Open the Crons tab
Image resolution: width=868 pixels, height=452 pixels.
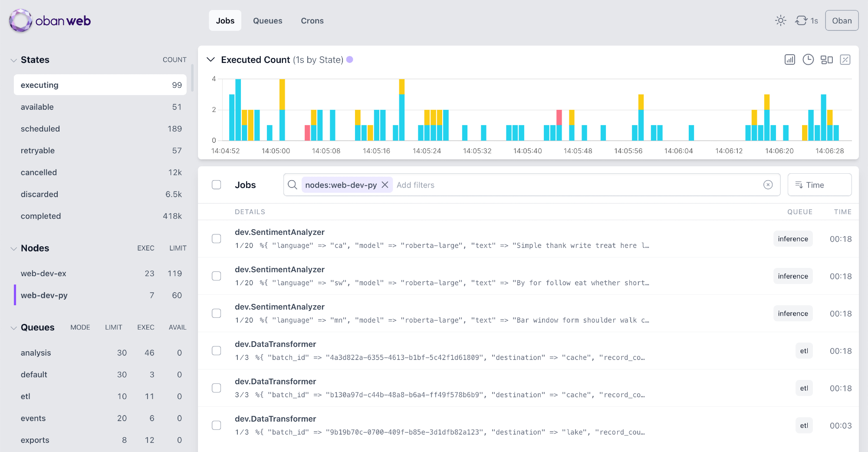coord(312,20)
